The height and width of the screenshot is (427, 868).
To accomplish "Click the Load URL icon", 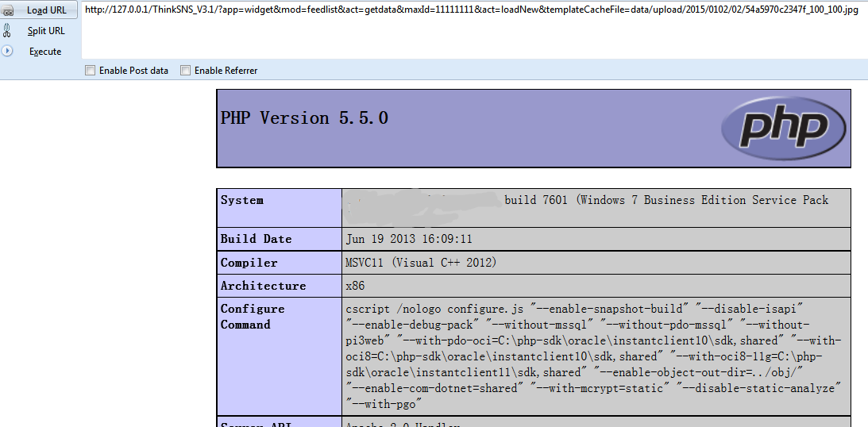I will [7, 10].
